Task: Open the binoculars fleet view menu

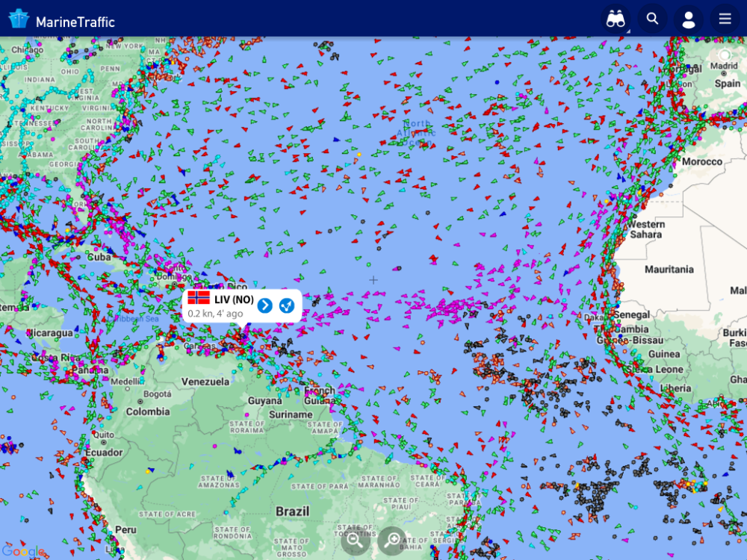Action: tap(616, 19)
